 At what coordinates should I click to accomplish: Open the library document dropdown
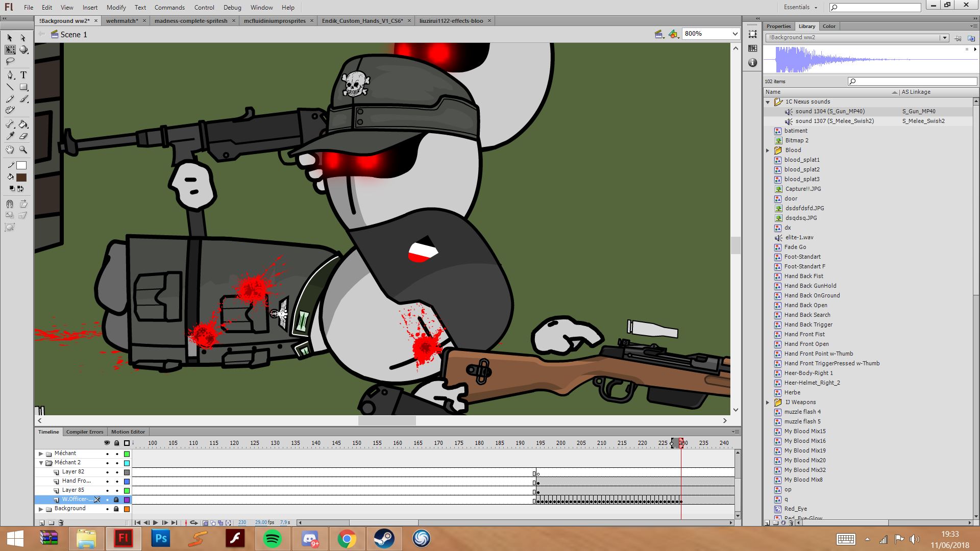pos(944,38)
